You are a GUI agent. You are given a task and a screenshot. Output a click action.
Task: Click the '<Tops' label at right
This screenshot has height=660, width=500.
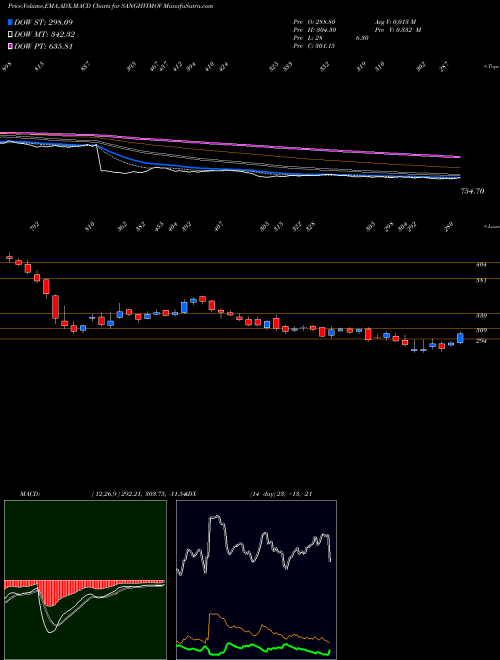pyautogui.click(x=491, y=67)
